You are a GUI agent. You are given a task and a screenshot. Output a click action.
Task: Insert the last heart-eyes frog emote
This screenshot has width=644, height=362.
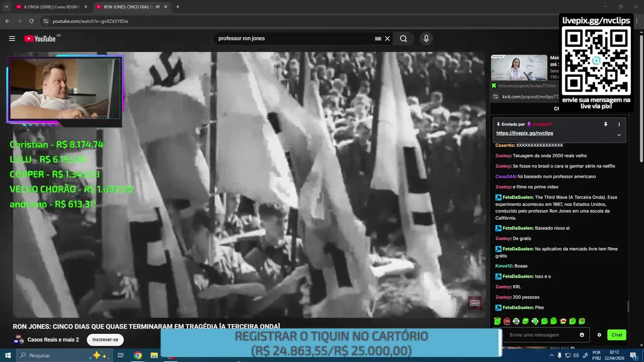[582, 321]
